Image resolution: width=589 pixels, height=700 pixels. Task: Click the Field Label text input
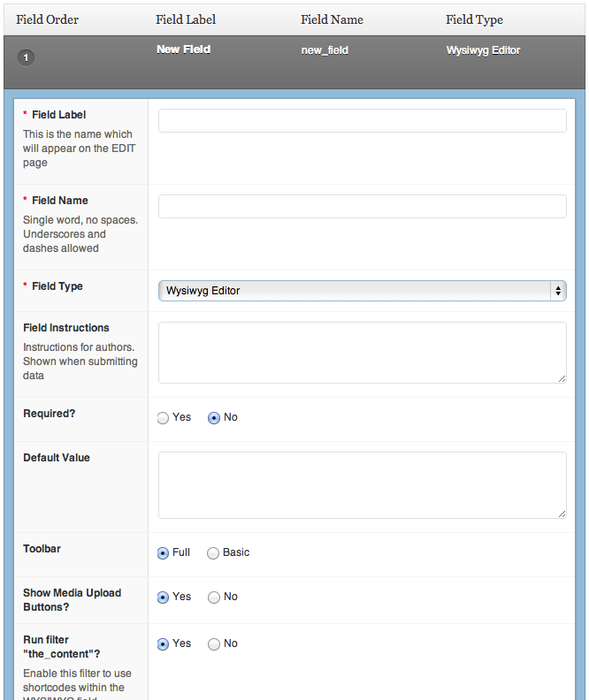(362, 121)
